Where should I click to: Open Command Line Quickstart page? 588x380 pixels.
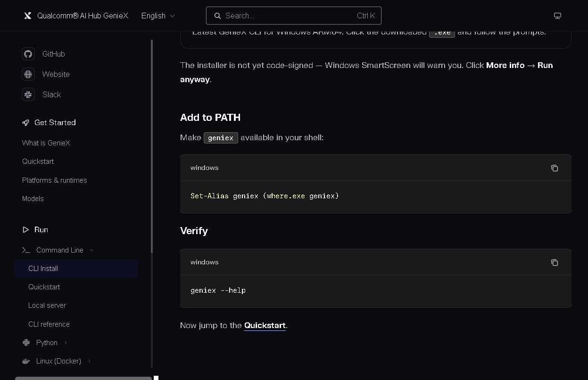[x=44, y=287]
